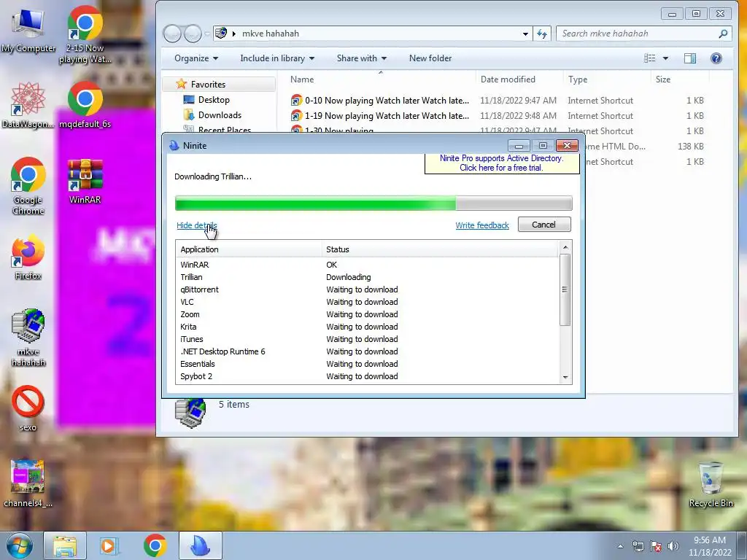Open the Organize menu
The height and width of the screenshot is (560, 747).
tap(196, 58)
